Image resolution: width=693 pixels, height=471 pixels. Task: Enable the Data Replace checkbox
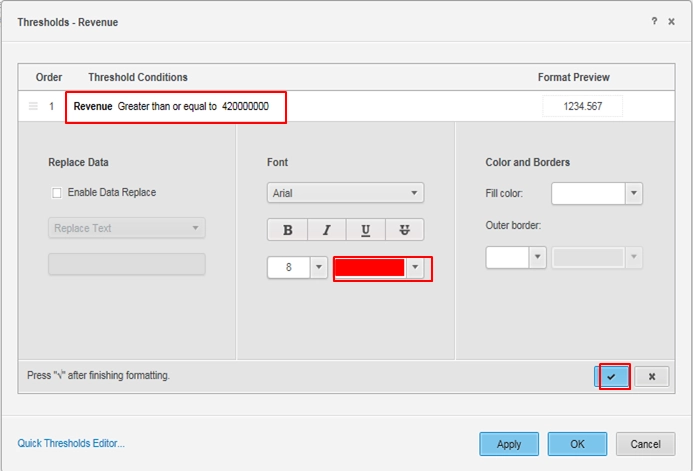[57, 193]
